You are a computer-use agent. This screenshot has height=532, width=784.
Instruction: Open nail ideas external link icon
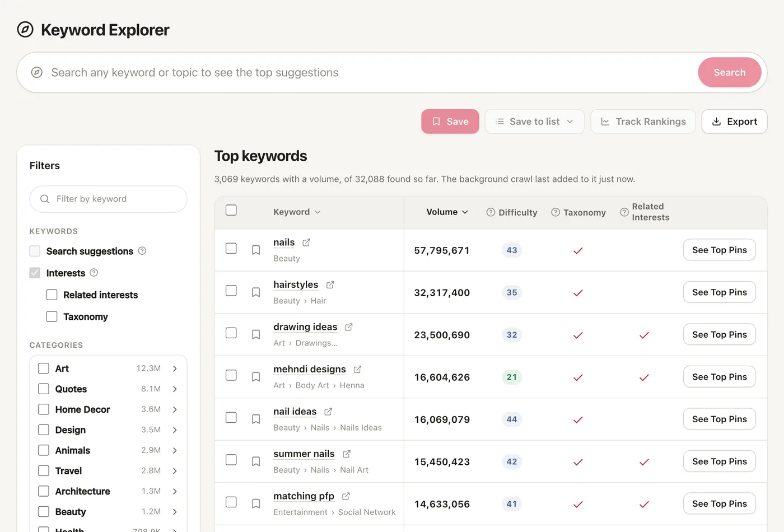pyautogui.click(x=328, y=412)
